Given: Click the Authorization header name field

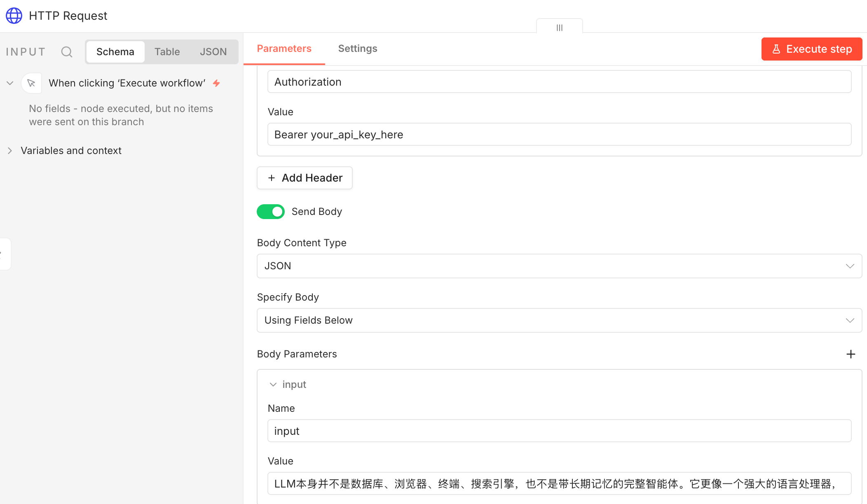Looking at the screenshot, I should 559,82.
